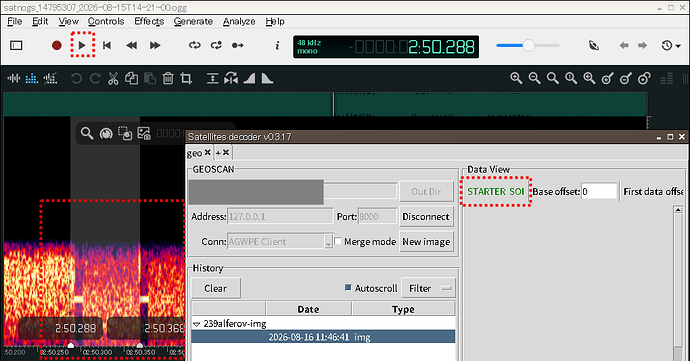Click the planet-shaped icon in toolbar

(x=594, y=45)
